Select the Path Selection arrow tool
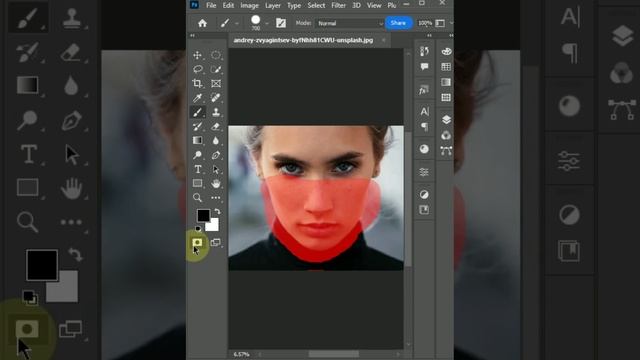640x360 pixels. coord(216,169)
